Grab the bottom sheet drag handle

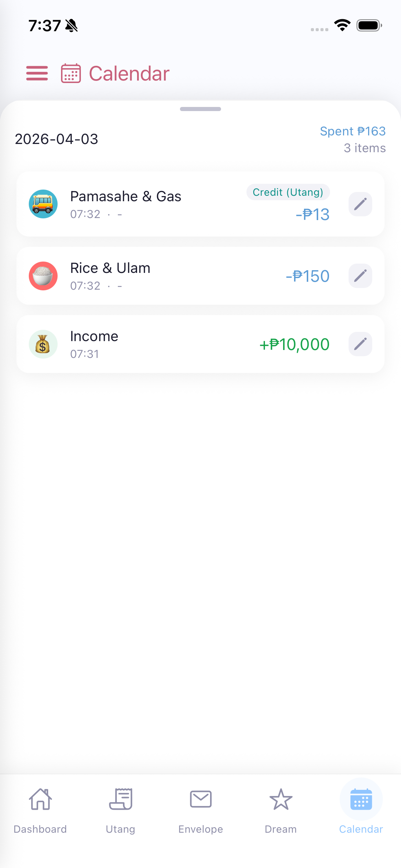pos(200,109)
